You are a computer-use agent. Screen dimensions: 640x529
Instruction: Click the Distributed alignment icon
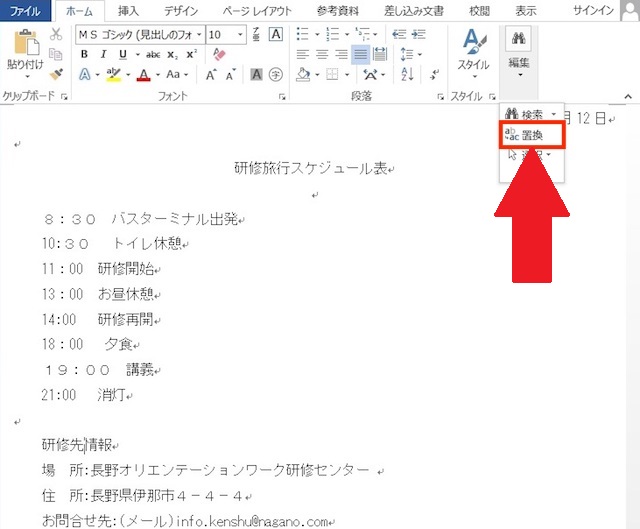(x=380, y=54)
